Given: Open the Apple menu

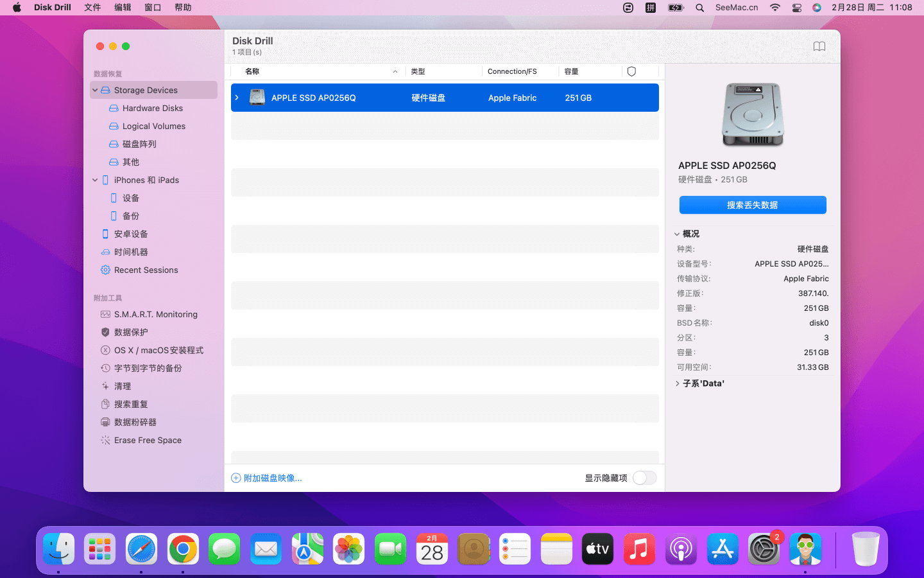Looking at the screenshot, I should point(17,8).
